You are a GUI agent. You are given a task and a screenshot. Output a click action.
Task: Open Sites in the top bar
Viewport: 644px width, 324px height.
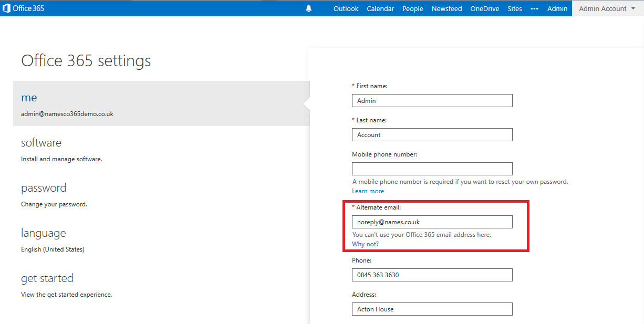(515, 8)
